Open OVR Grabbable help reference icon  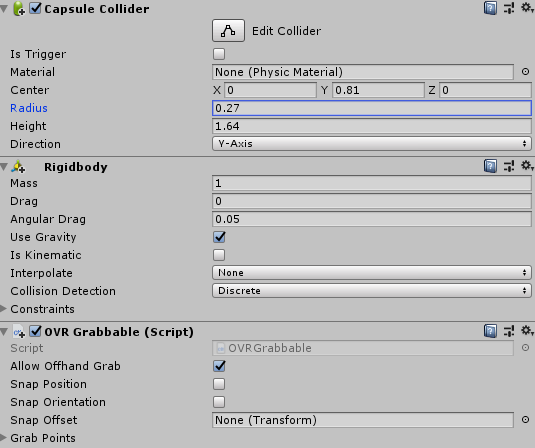(490, 331)
